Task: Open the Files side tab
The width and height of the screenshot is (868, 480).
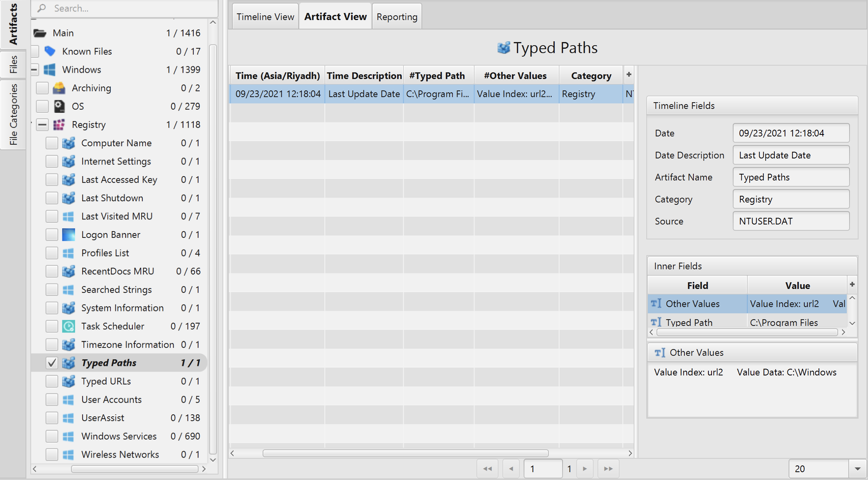Action: [x=13, y=64]
